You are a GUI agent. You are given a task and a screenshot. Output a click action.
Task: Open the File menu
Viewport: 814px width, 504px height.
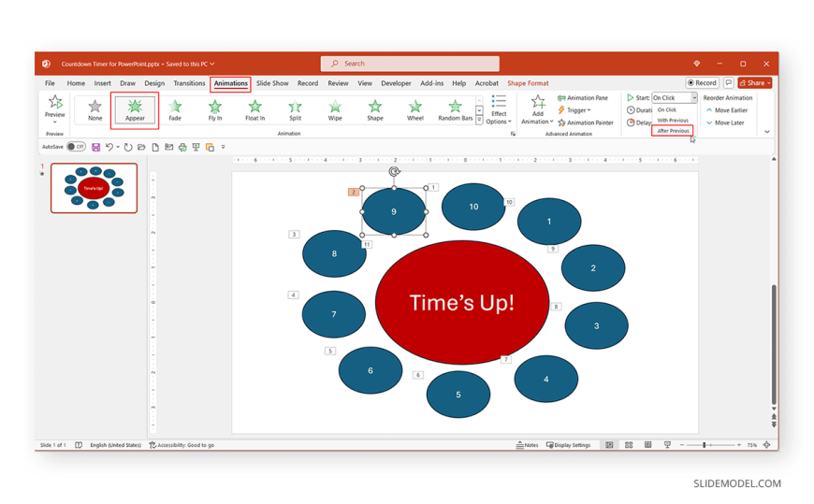click(x=50, y=83)
